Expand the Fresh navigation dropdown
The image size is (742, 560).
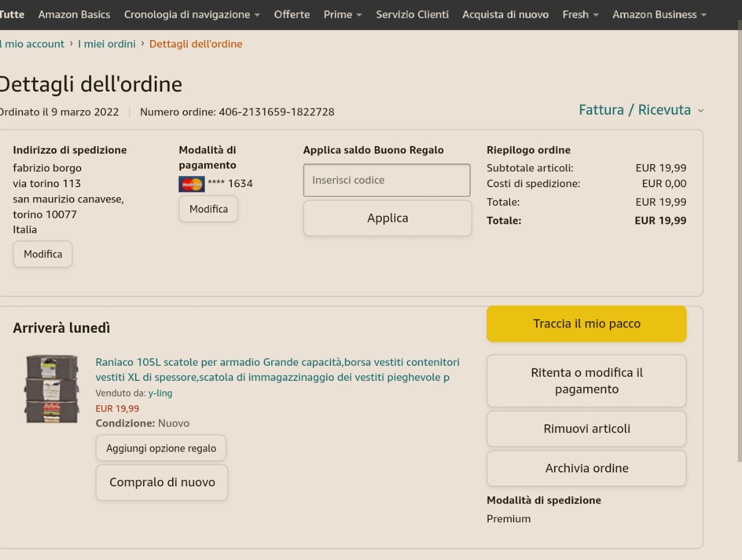[x=580, y=14]
